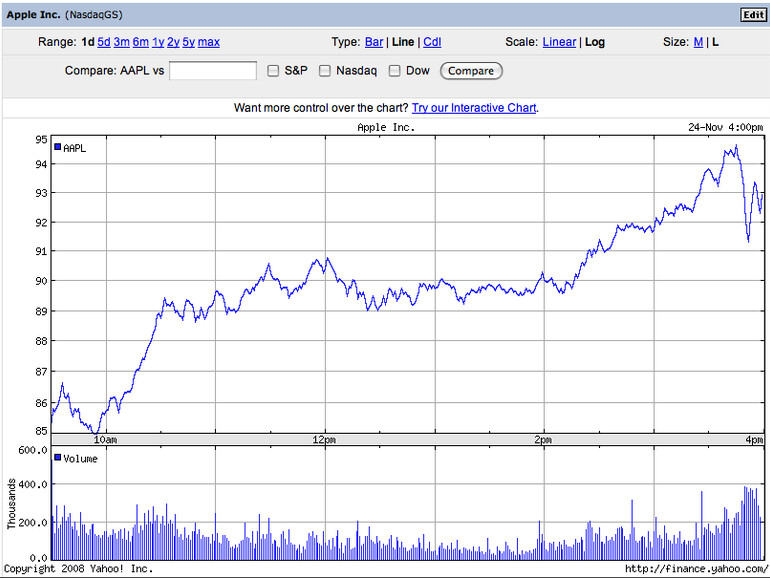Set chart size to M
The image size is (770, 578).
[x=698, y=42]
